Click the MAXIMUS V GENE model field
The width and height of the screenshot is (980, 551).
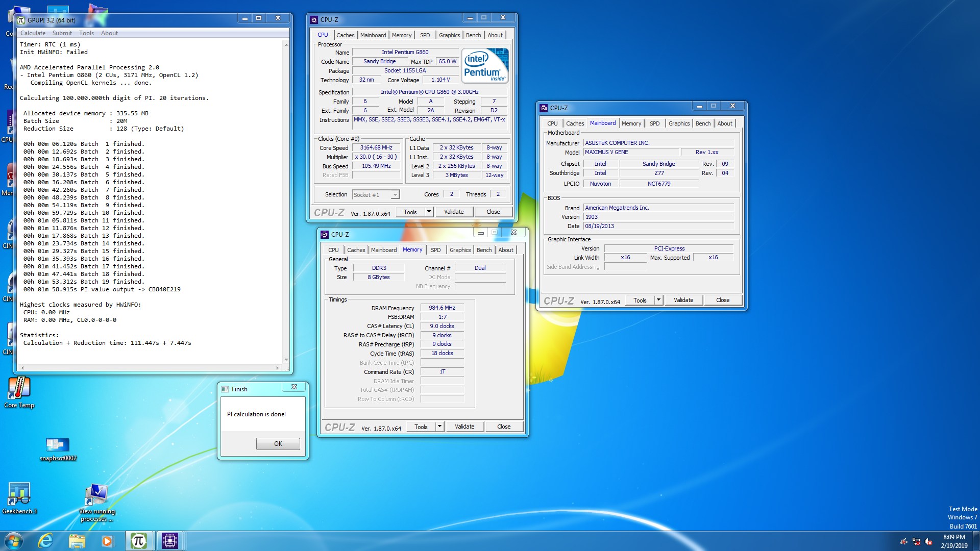(x=631, y=152)
